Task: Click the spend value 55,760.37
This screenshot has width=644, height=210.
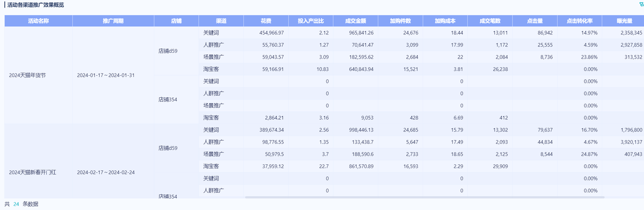Action: point(273,45)
